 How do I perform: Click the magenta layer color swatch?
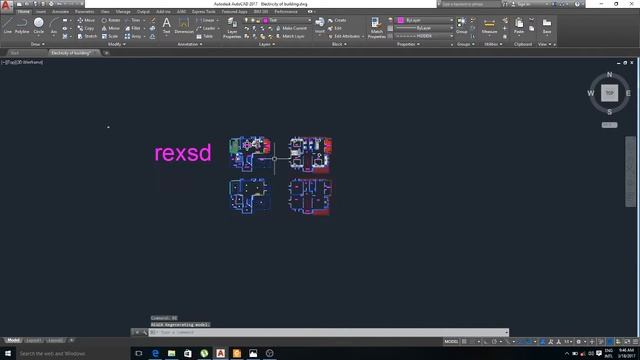[265, 20]
